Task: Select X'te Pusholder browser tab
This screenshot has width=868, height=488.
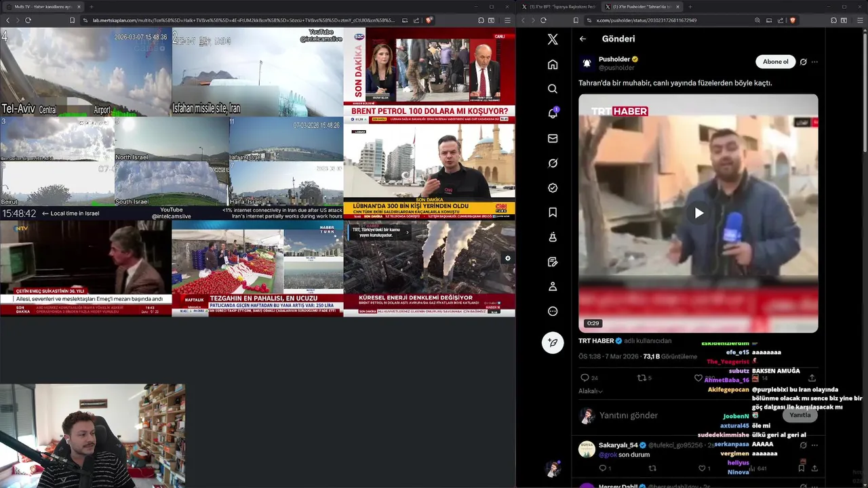Action: coord(642,7)
